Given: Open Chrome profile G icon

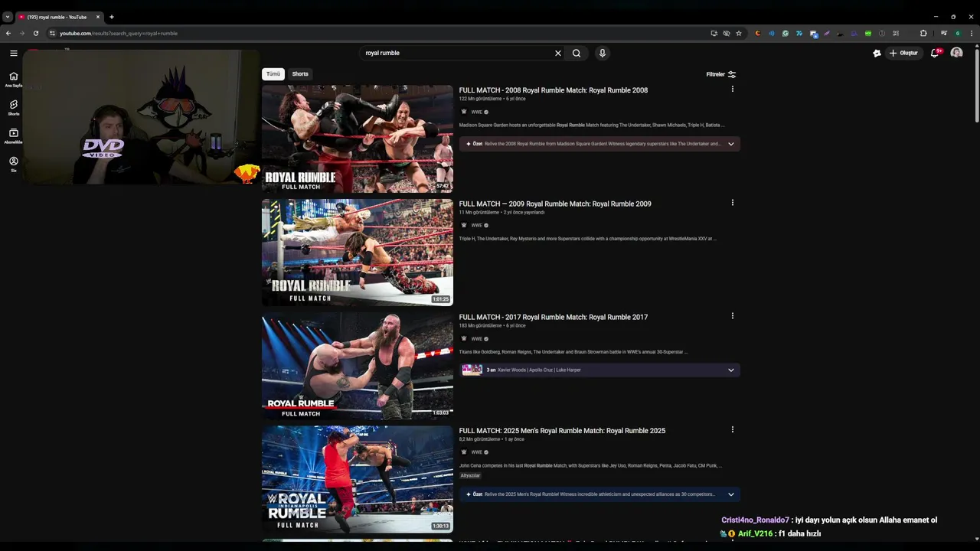Looking at the screenshot, I should coord(958,33).
